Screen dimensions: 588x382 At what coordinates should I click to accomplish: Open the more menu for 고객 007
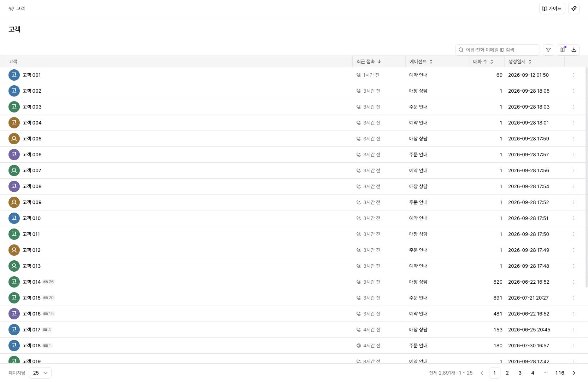[574, 170]
